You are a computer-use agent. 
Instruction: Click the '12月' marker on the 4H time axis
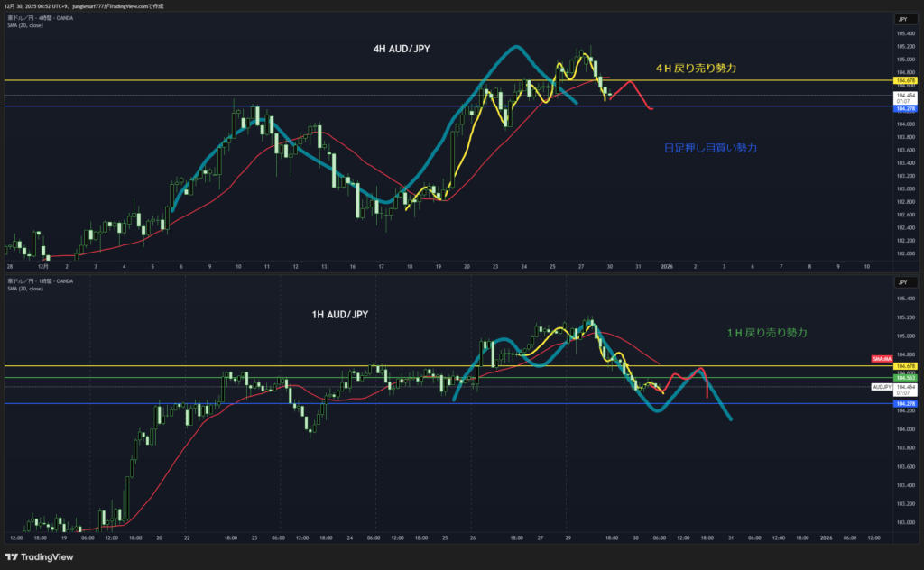[42, 267]
